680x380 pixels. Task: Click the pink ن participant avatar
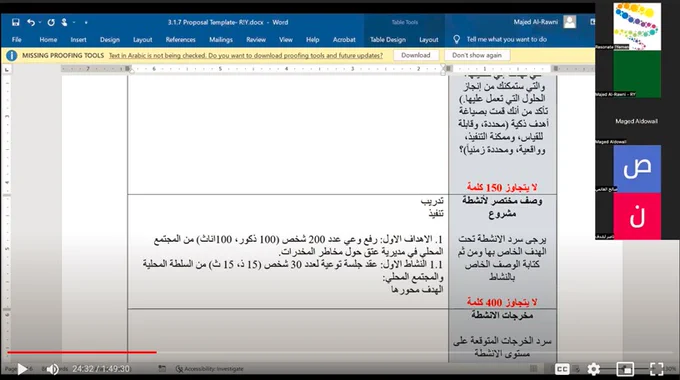point(637,216)
